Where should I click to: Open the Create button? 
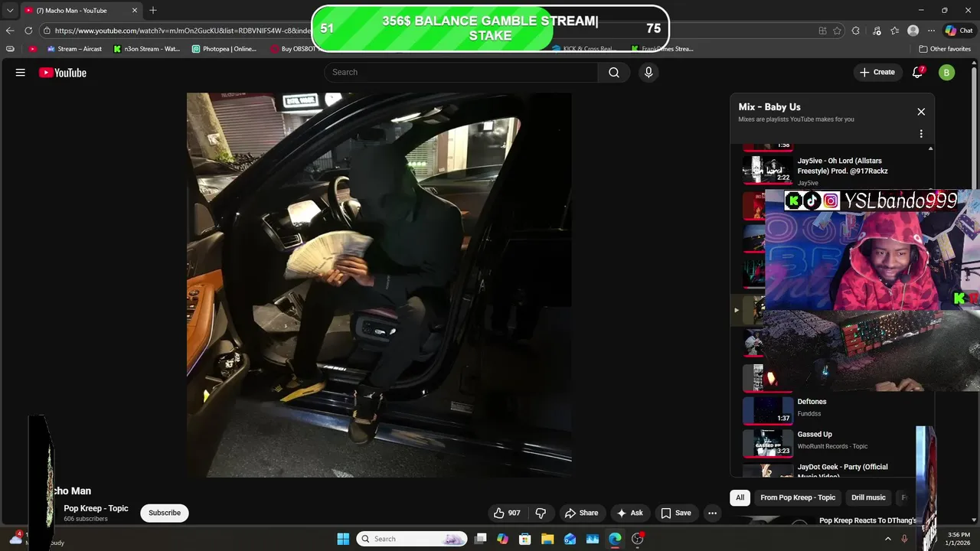click(x=877, y=72)
